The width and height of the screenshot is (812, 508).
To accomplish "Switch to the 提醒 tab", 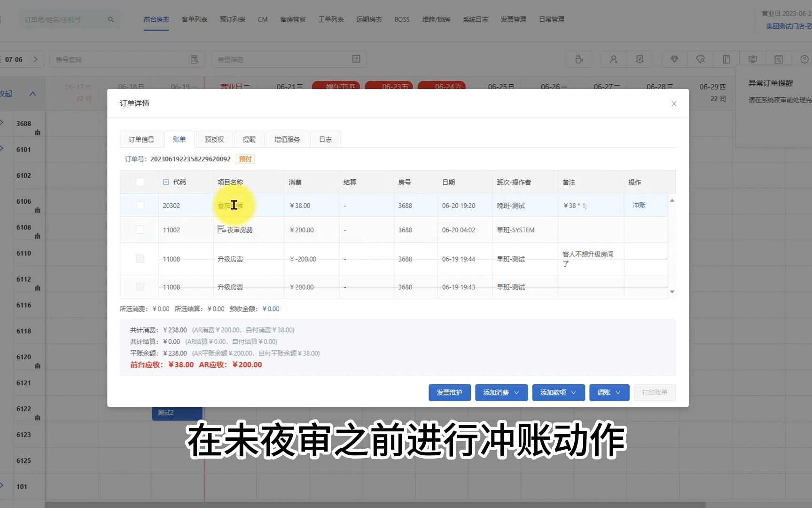I will pyautogui.click(x=249, y=139).
